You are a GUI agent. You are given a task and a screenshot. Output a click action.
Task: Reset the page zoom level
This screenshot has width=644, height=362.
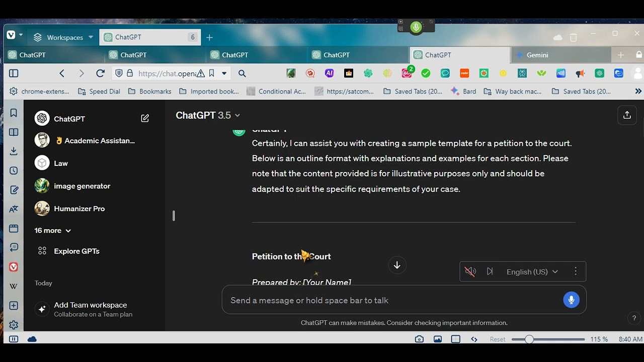(498, 339)
